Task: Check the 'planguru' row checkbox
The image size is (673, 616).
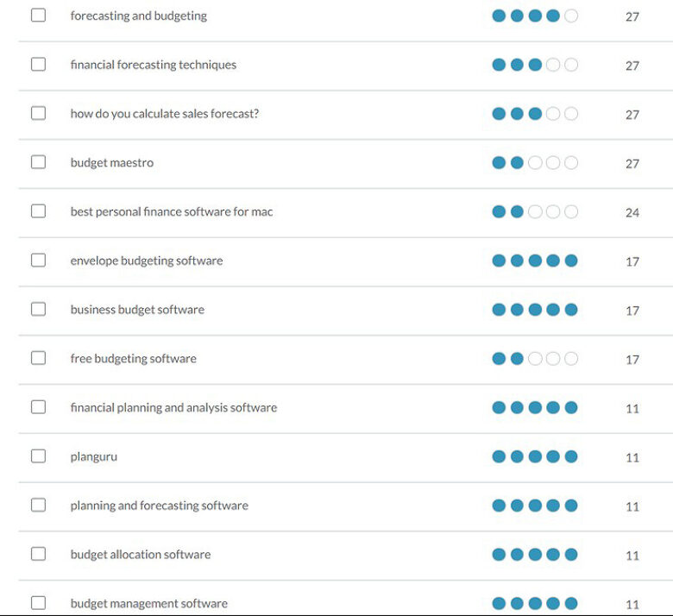Action: point(38,456)
